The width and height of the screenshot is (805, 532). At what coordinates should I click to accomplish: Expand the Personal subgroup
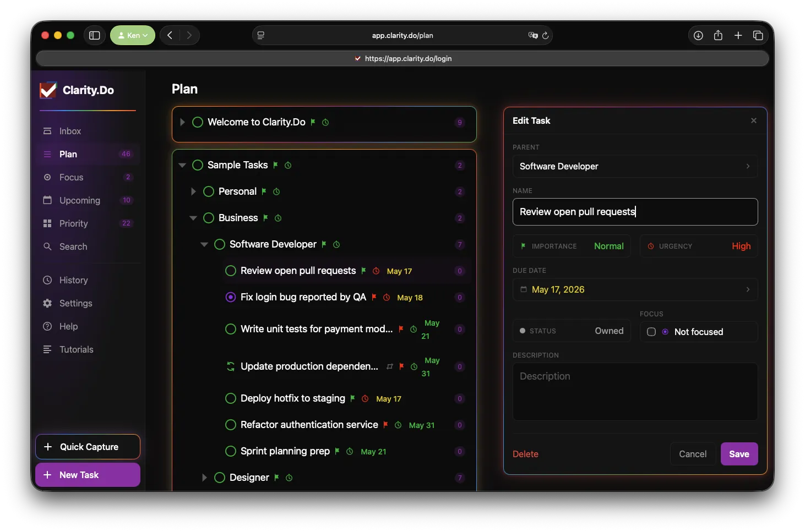point(193,191)
